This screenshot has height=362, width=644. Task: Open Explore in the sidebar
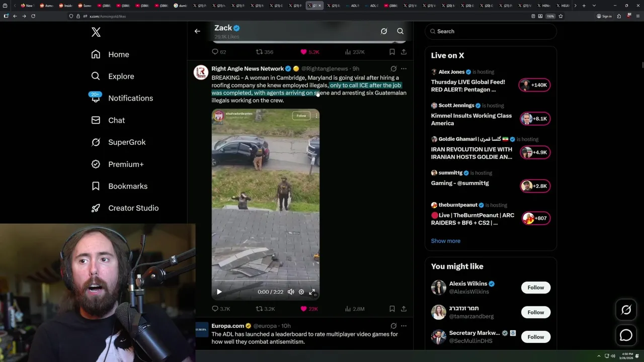point(113,76)
